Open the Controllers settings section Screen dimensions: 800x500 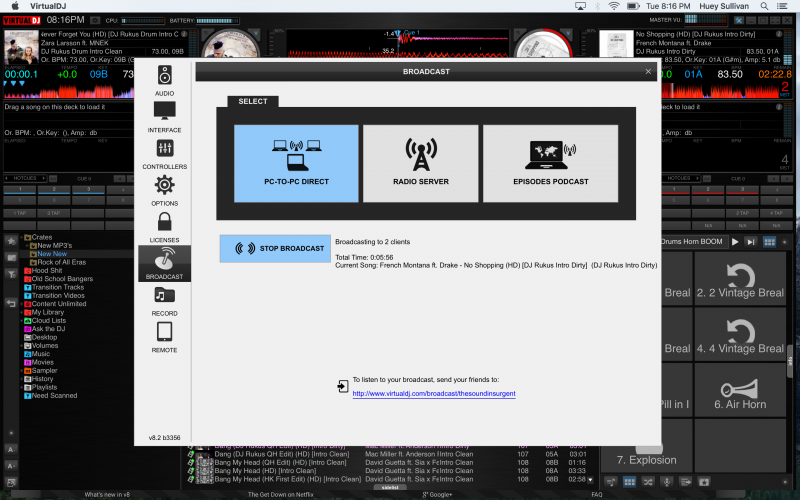pos(164,153)
